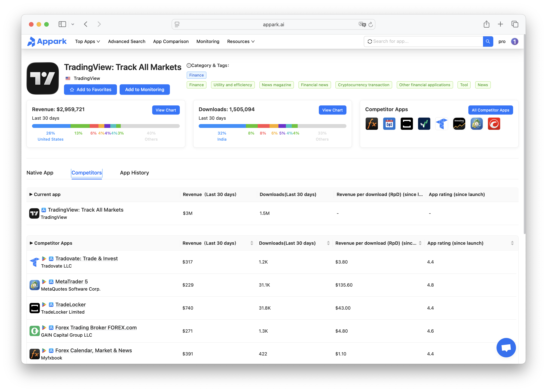The height and width of the screenshot is (392, 547).
Task: Click the Google Play icon beside TradeLocker
Action: 44,304
